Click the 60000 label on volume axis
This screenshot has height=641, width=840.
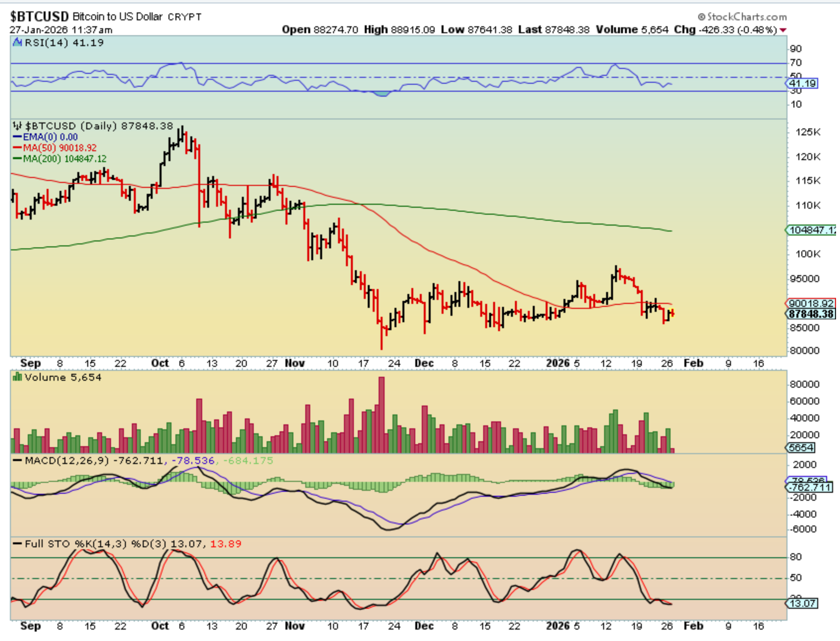point(804,401)
